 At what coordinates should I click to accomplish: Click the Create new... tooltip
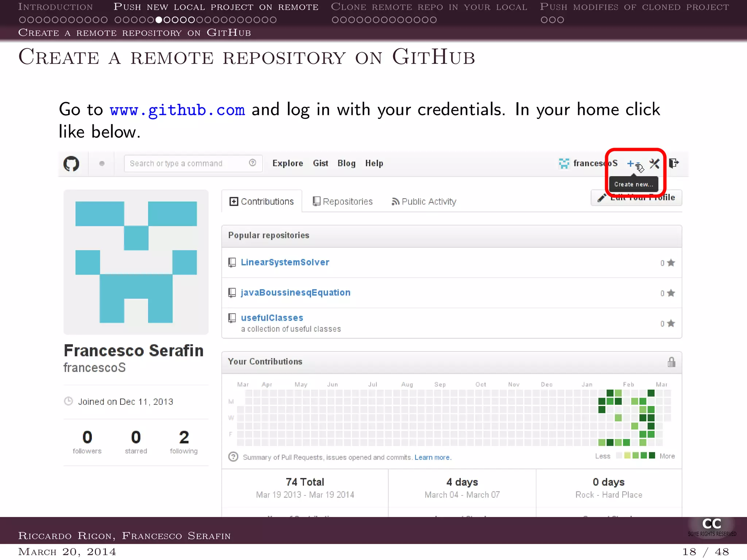pos(634,184)
